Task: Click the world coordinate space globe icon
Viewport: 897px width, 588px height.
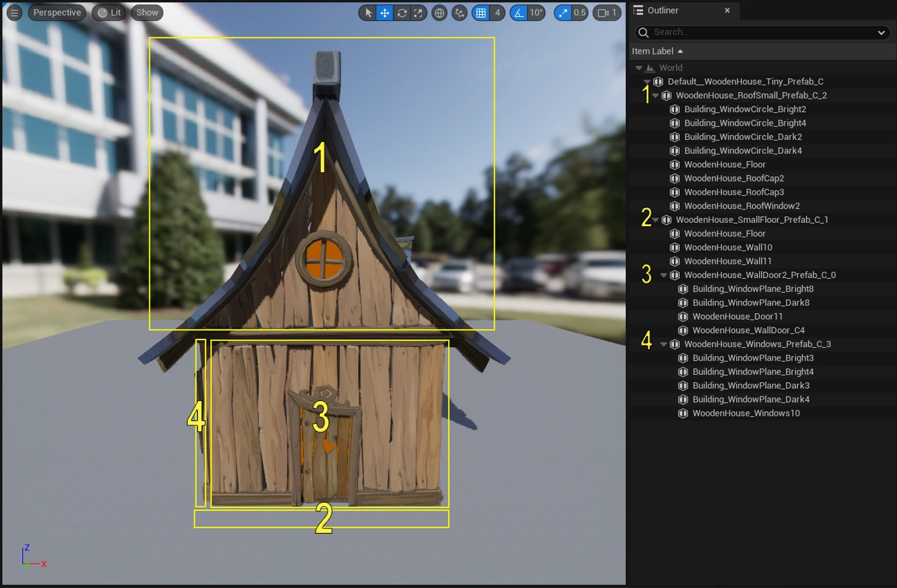Action: click(440, 13)
